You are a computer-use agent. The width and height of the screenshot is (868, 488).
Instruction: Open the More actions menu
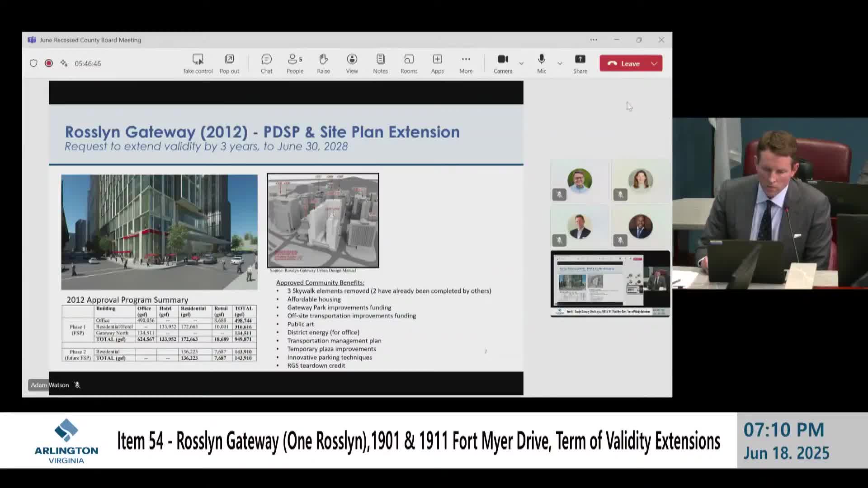click(x=466, y=63)
